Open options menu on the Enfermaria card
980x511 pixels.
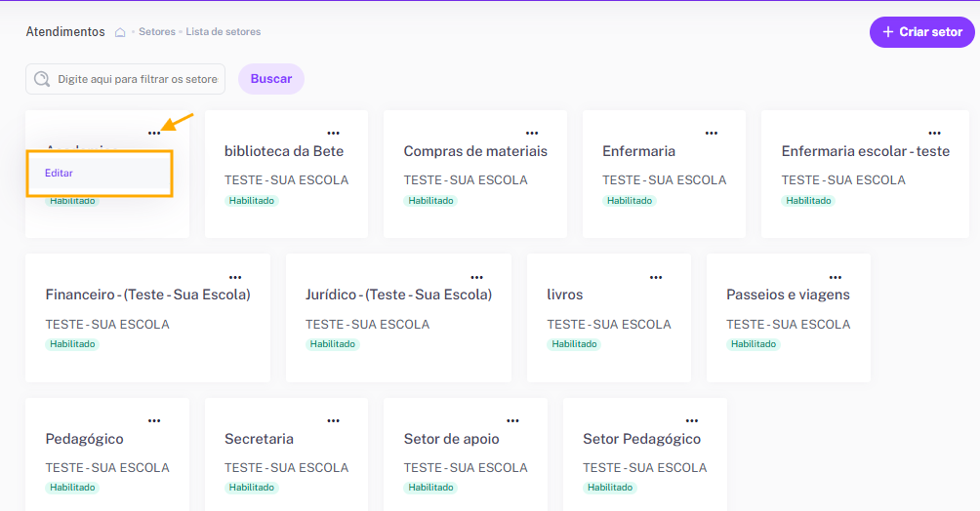[x=712, y=133]
